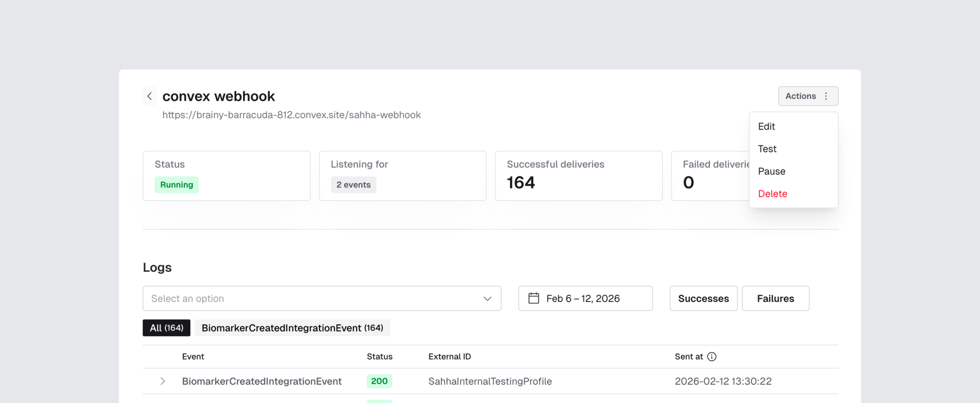Click the calendar icon in date range
Viewport: 980px width, 403px height.
534,298
